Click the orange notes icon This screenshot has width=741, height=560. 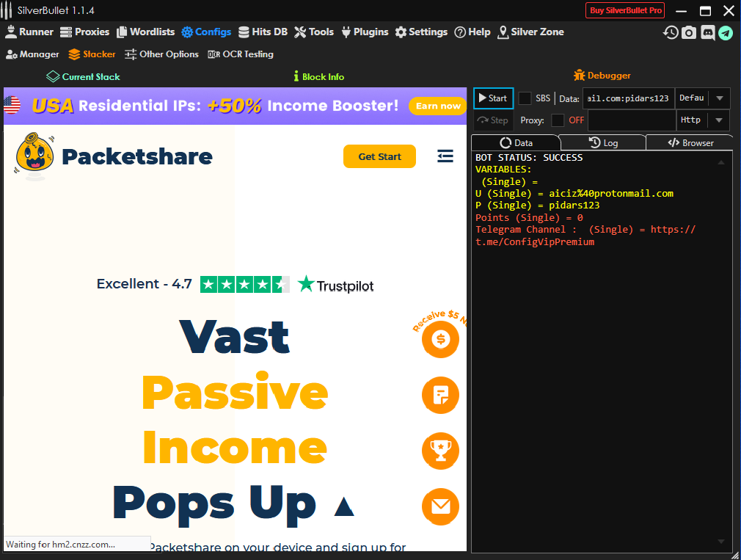tap(440, 395)
